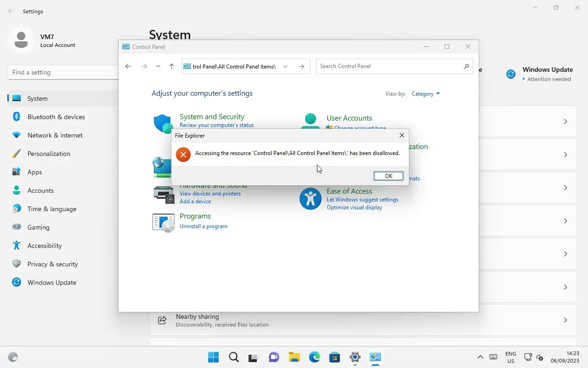
Task: Open User Accounts category
Action: point(349,118)
